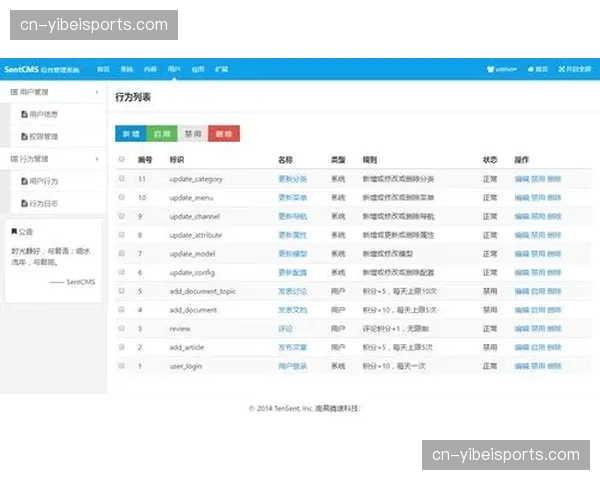The width and height of the screenshot is (600, 480).
Task: Collapse the 行为管理 sidebar group
Action: 53,159
